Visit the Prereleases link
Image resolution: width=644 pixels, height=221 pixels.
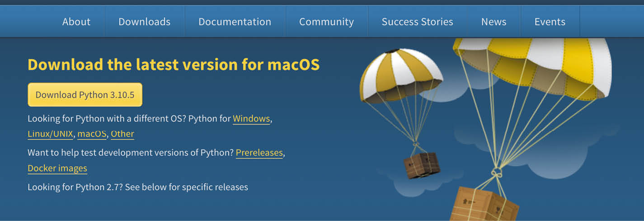259,153
